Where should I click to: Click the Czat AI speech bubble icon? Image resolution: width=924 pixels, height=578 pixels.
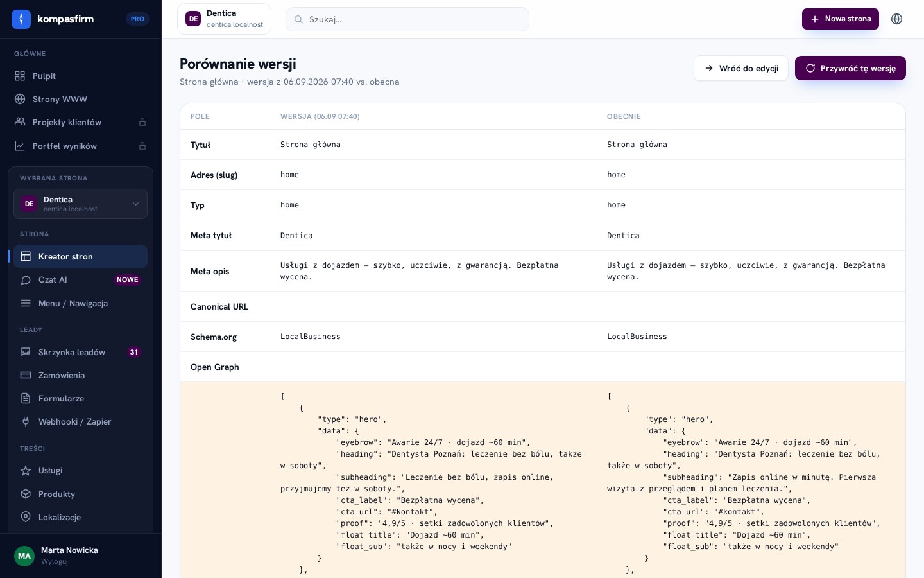(26, 279)
